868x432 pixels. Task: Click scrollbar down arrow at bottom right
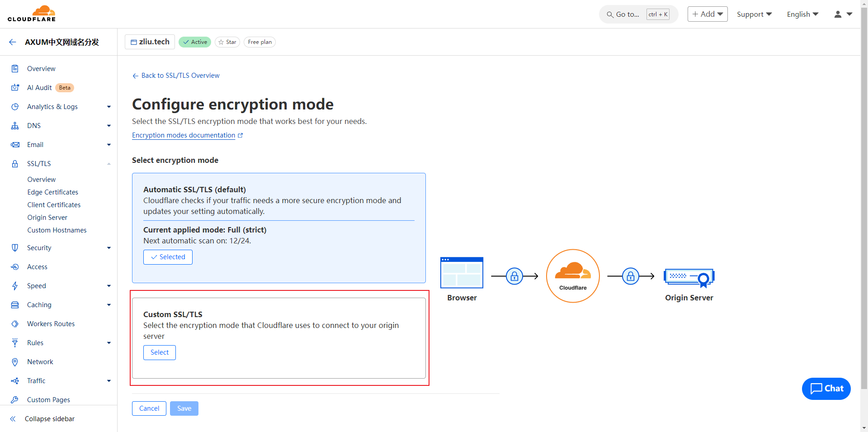click(864, 428)
